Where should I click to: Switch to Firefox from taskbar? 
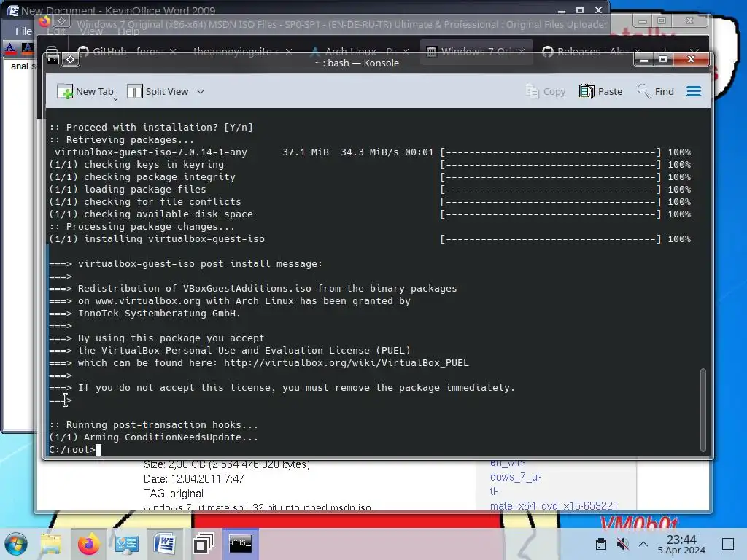tap(88, 544)
